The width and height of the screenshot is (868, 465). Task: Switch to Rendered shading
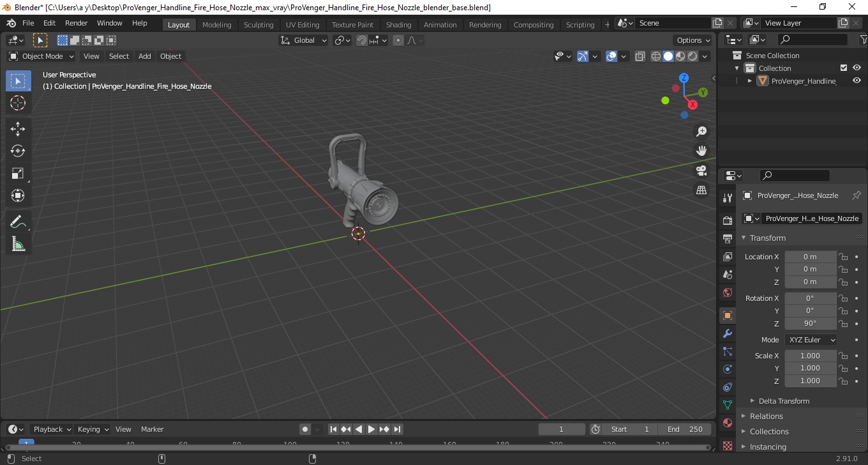point(692,56)
